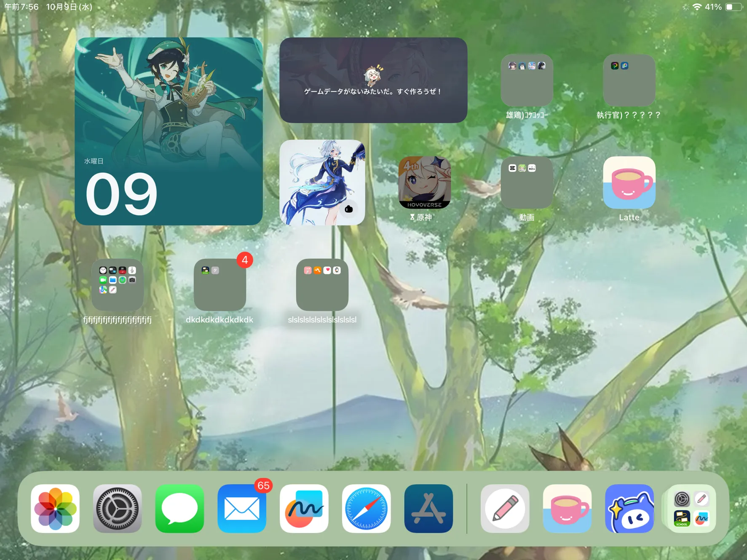The height and width of the screenshot is (560, 747).
Task: Tap the Furina photo widget
Action: click(x=322, y=182)
